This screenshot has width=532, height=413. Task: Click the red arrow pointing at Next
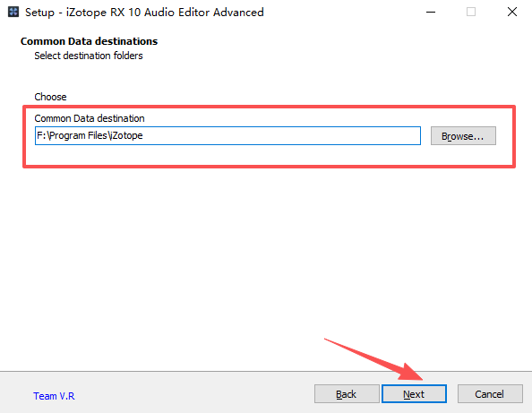tap(373, 359)
